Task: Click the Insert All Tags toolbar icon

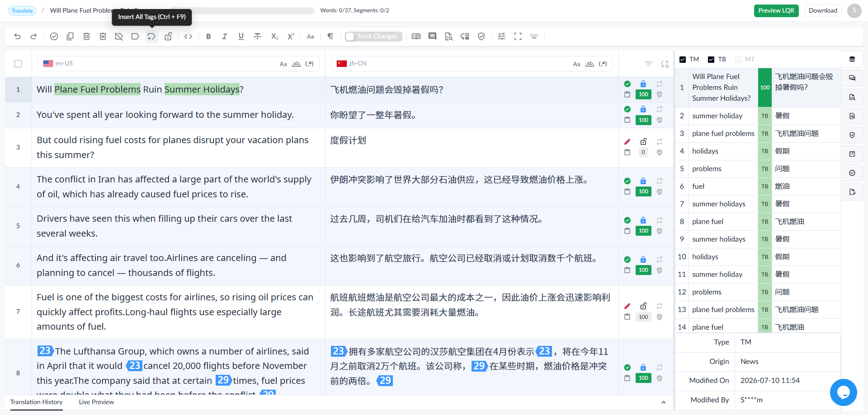Action: click(151, 37)
